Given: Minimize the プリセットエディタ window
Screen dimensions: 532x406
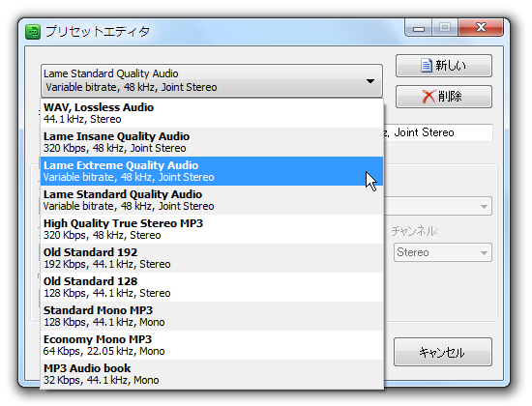Looking at the screenshot, I should pos(418,28).
